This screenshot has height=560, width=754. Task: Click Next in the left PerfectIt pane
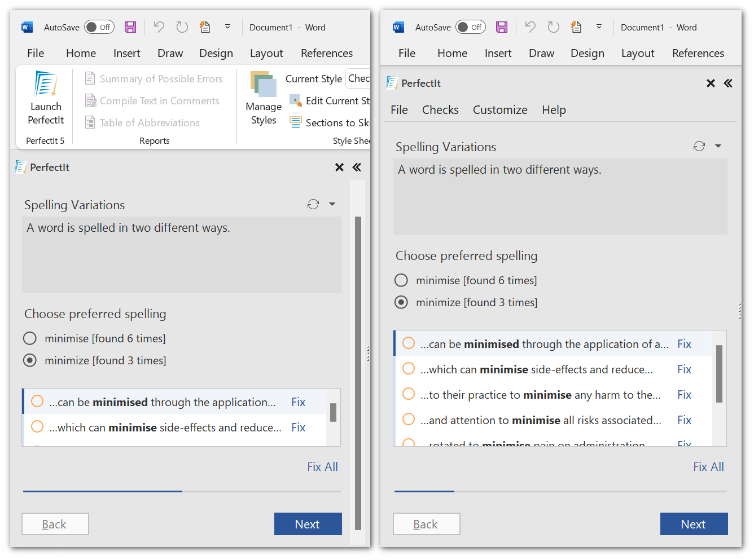point(308,524)
